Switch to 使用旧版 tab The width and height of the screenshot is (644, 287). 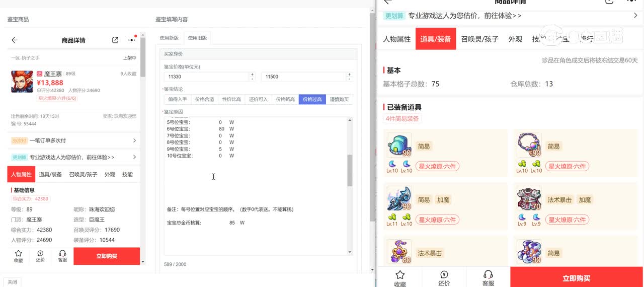197,38
